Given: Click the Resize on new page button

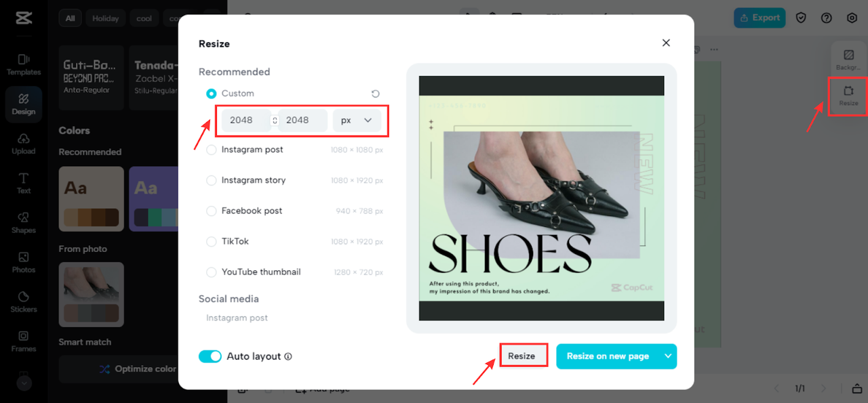Looking at the screenshot, I should tap(608, 356).
